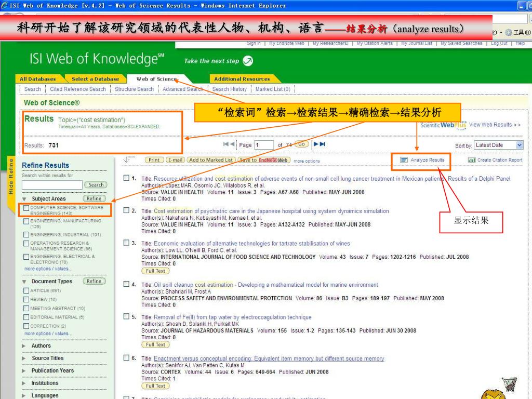The width and height of the screenshot is (532, 399).
Task: Click the Analyze Results icon
Action: click(x=404, y=160)
